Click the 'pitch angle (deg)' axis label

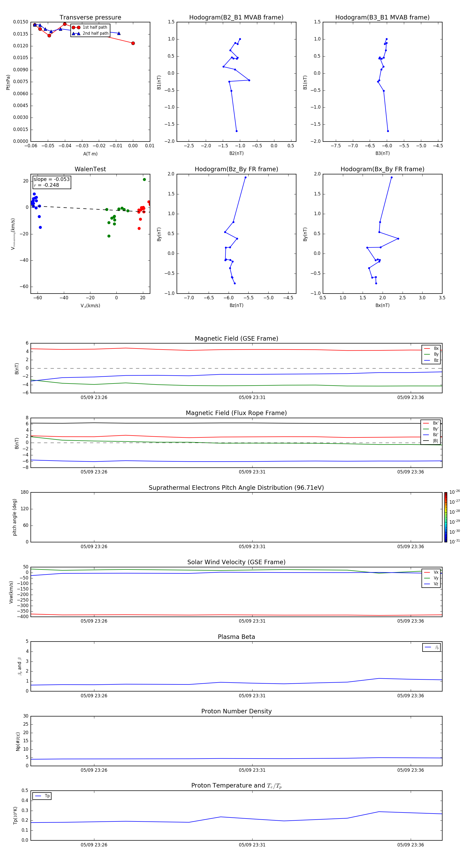coord(14,517)
